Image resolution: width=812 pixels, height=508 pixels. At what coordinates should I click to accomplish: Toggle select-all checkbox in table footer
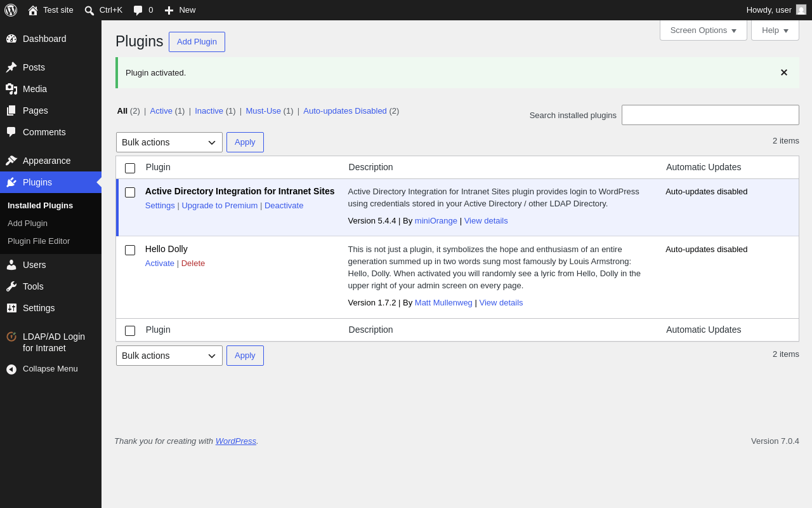[130, 331]
